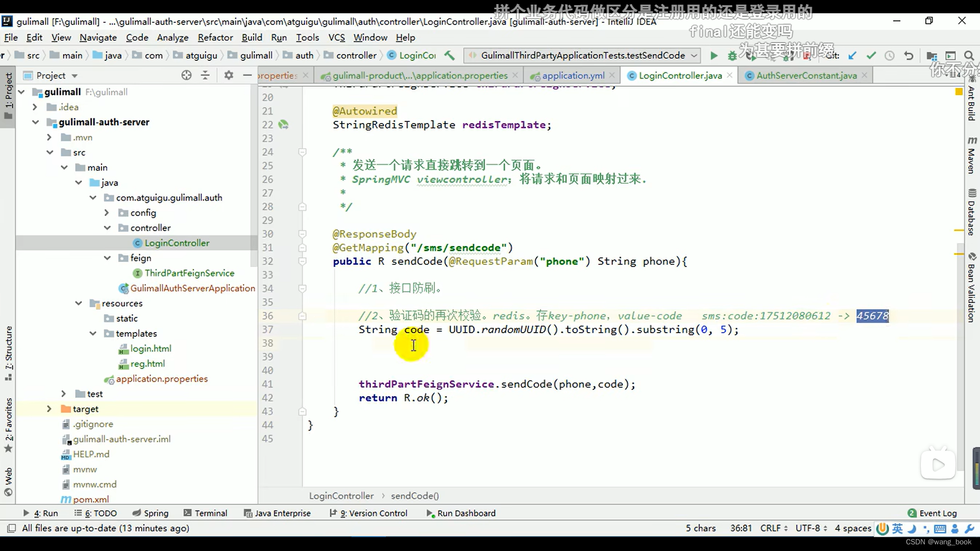The height and width of the screenshot is (551, 980).
Task: Open the 4 spaces indent setting
Action: point(853,528)
